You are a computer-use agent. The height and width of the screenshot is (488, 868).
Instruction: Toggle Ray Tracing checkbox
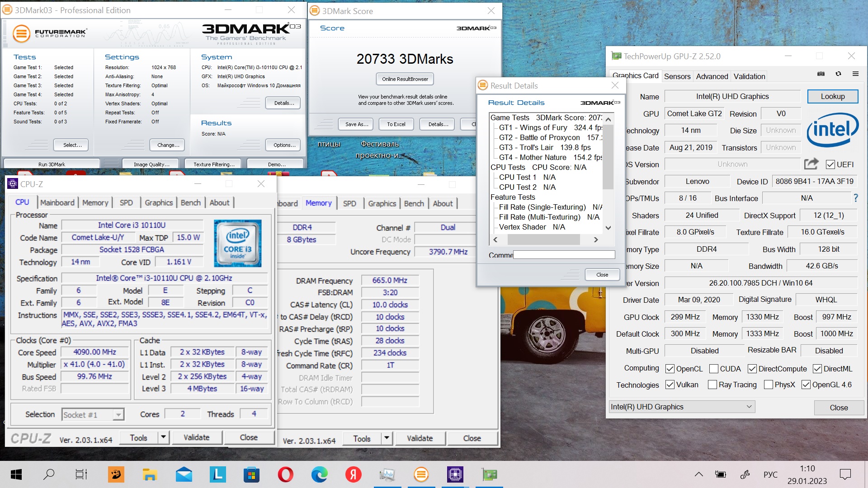tap(712, 385)
